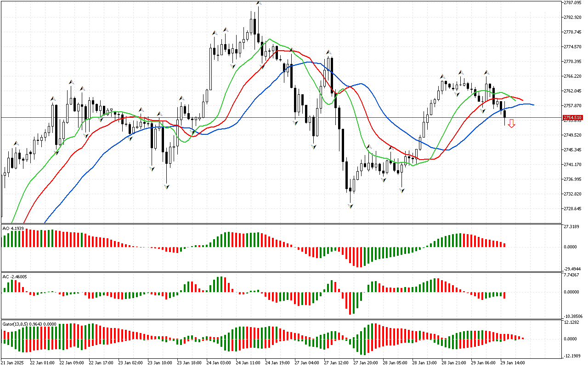Click the 2778.745 price scale label

pos(572,32)
